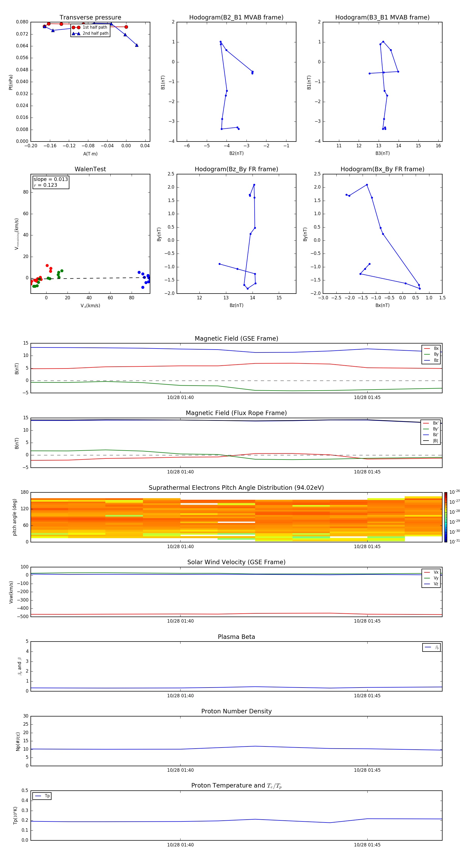
Task: Select the Bz' legend entry in Flux Rope plot
Action: pos(431,435)
